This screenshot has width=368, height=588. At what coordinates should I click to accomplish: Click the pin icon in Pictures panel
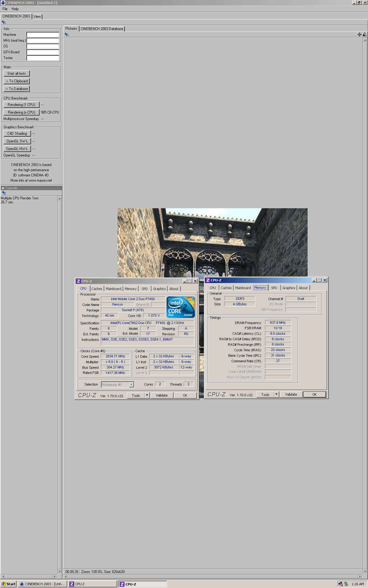(x=67, y=35)
